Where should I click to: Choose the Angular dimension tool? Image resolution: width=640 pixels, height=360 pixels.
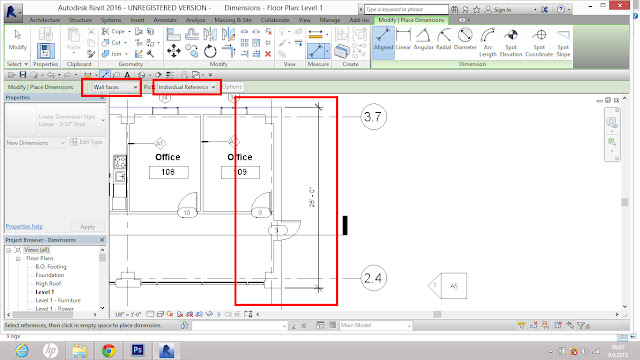(x=423, y=40)
